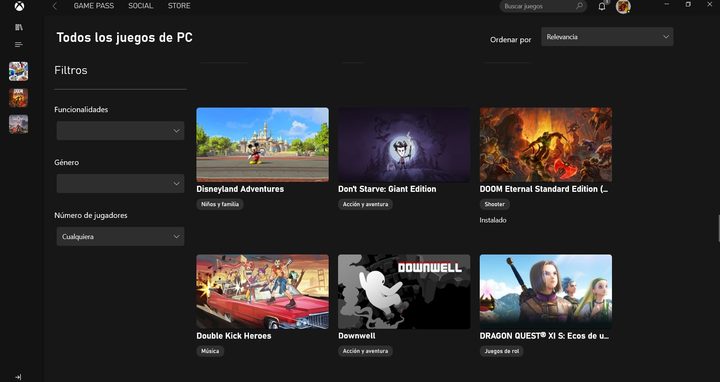Click the Funcionalidades label
The height and width of the screenshot is (382, 720).
coord(81,110)
